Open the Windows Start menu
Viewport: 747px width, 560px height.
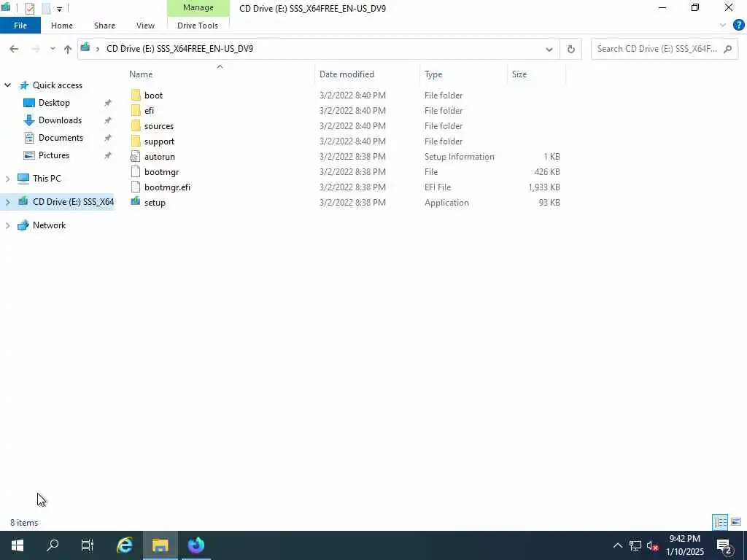point(18,545)
